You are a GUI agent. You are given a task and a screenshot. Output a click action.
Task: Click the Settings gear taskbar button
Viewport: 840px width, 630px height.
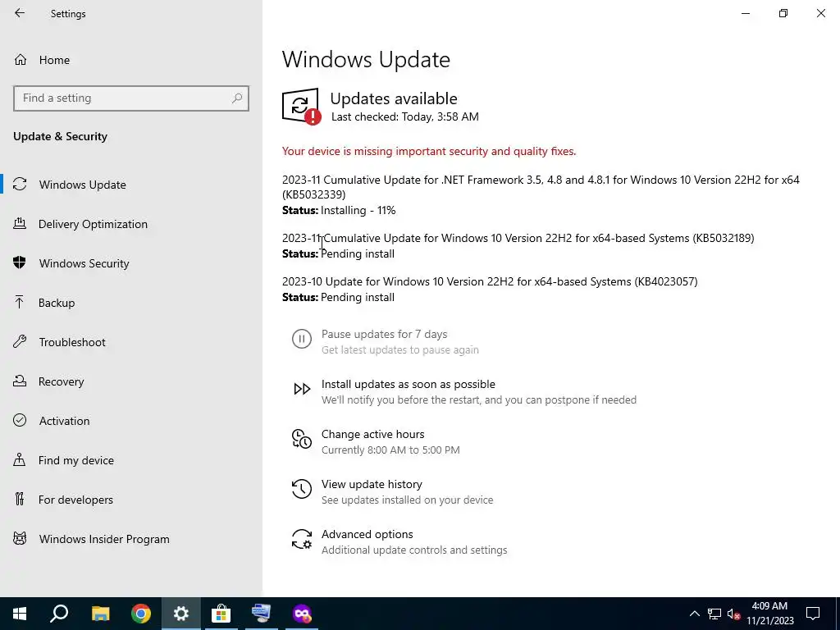(181, 614)
